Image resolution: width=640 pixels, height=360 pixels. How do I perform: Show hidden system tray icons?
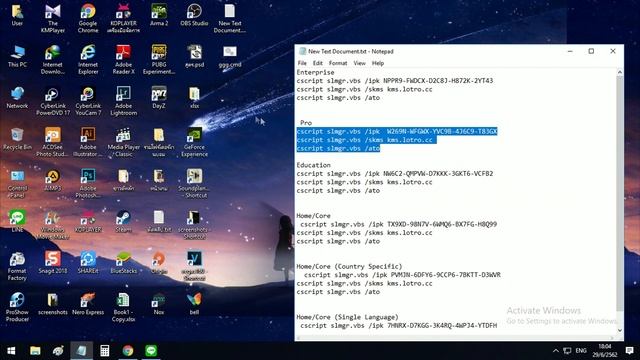pyautogui.click(x=556, y=351)
